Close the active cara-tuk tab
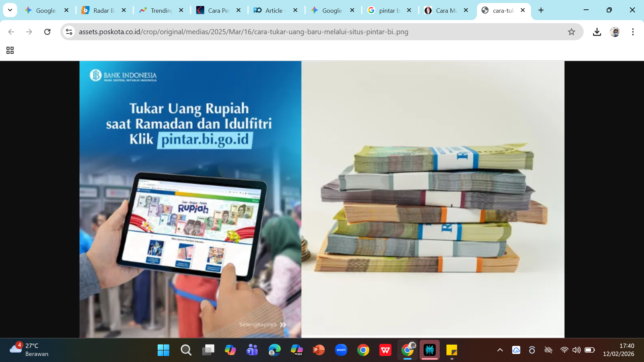Image resolution: width=644 pixels, height=362 pixels. [523, 10]
